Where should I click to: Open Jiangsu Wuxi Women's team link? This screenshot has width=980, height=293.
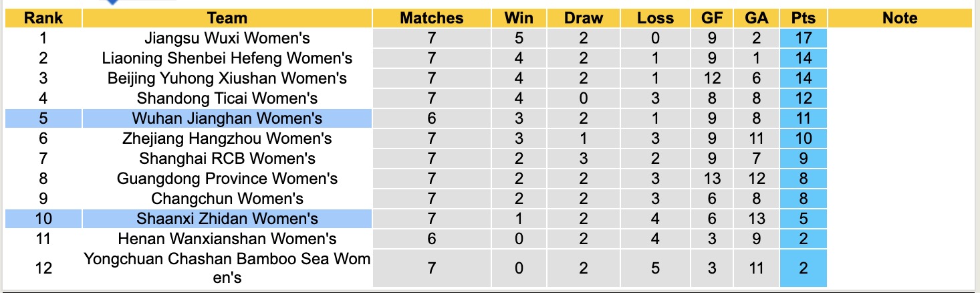(x=227, y=38)
